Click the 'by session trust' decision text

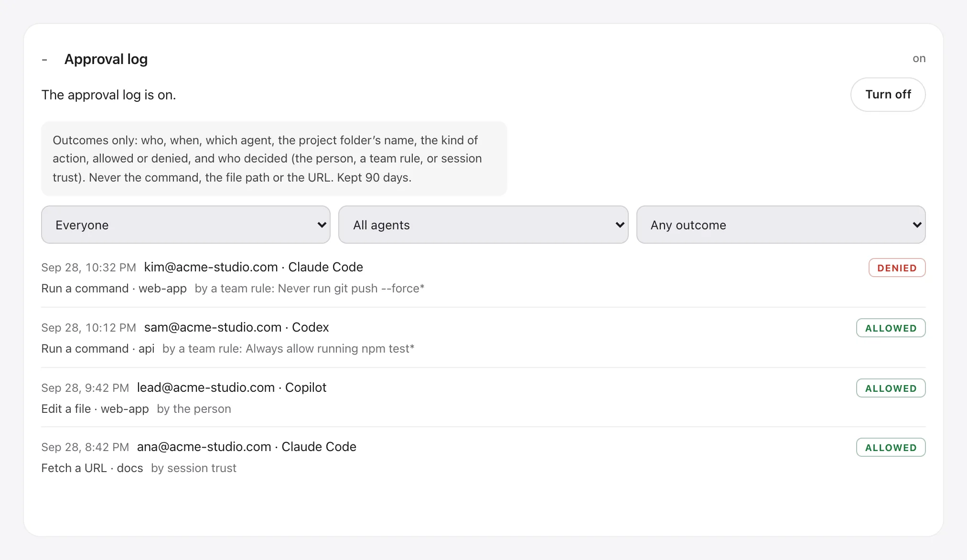point(193,468)
